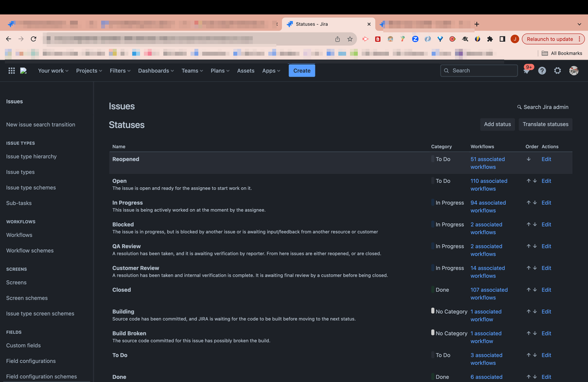This screenshot has width=588, height=382.
Task: Open the Jira settings gear icon
Action: point(557,70)
